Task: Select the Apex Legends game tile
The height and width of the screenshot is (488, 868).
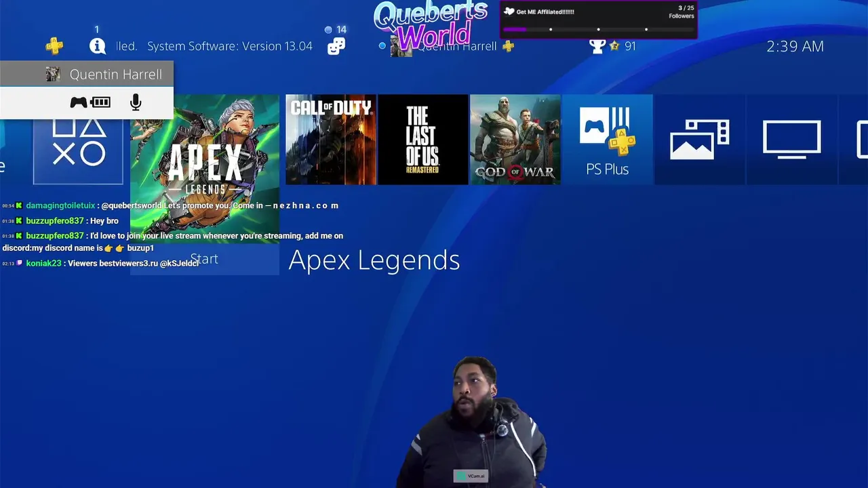Action: tap(205, 168)
